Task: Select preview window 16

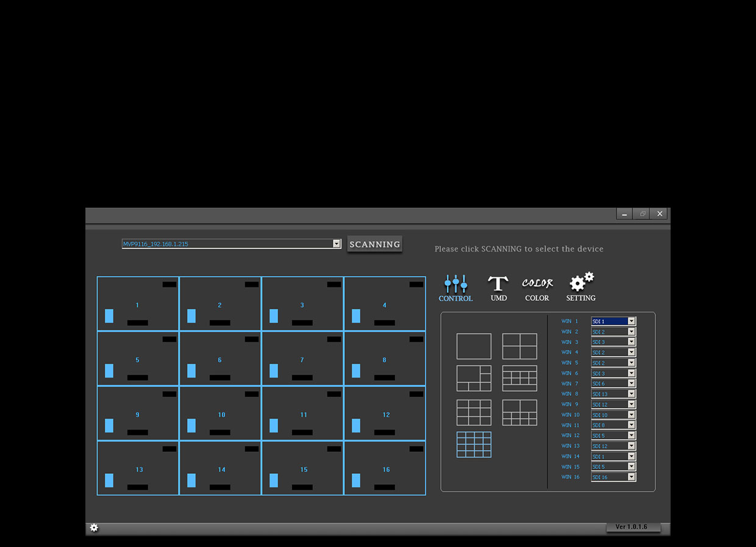Action: 385,468
